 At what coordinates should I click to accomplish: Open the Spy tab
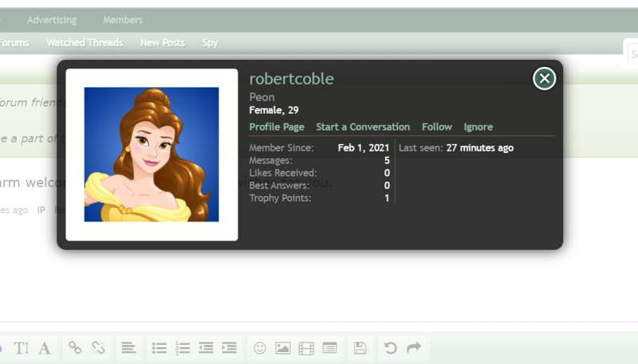tap(210, 43)
